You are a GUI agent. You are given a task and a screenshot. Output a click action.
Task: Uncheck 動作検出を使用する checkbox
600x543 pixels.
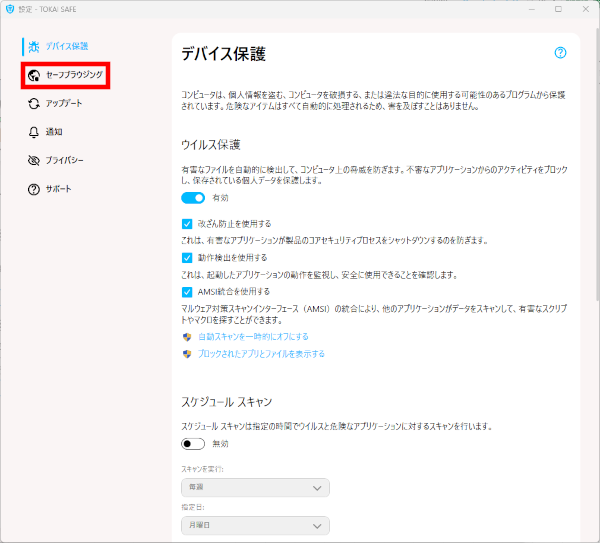[187, 257]
